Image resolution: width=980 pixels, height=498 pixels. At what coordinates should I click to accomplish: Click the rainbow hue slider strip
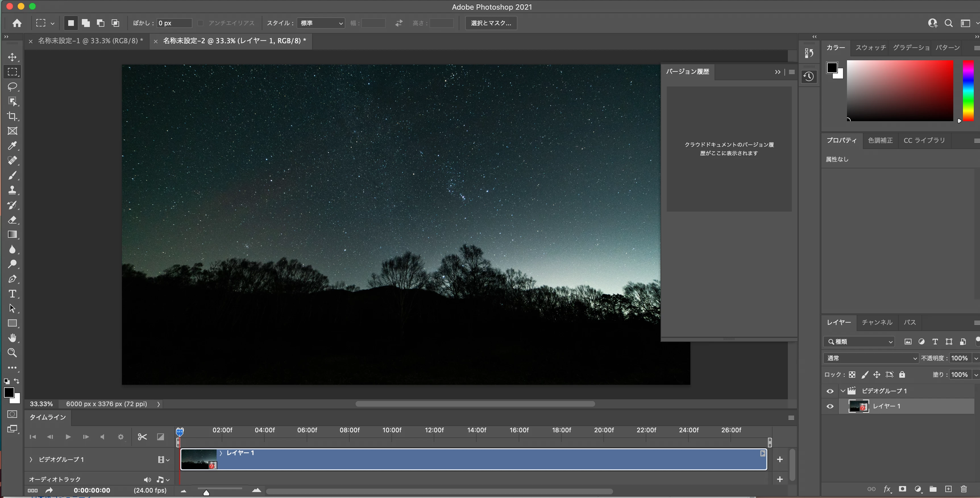coord(968,91)
